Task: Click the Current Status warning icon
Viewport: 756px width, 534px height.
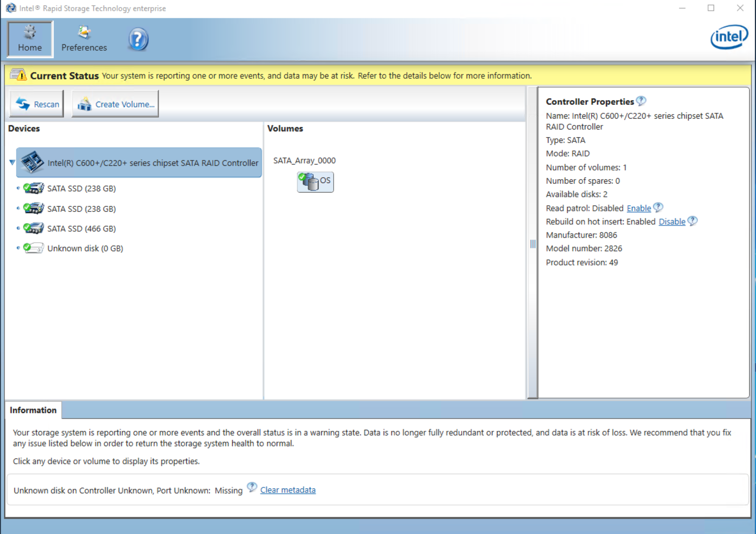Action: click(x=18, y=75)
